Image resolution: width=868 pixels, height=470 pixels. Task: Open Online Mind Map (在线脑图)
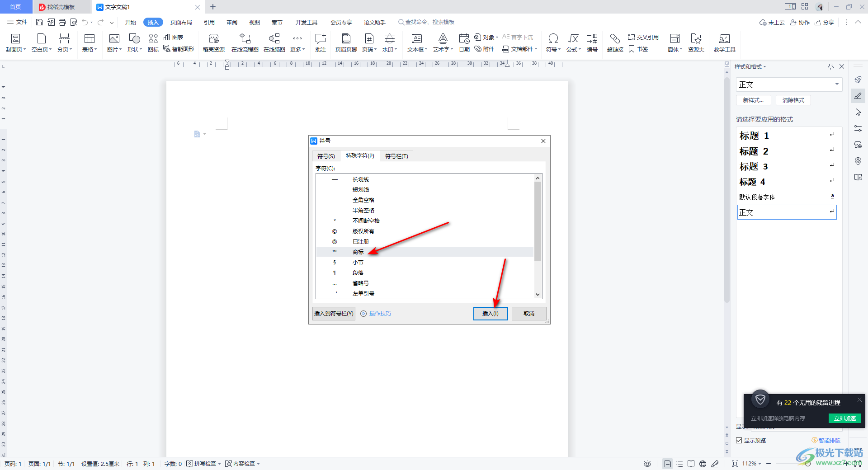274,43
